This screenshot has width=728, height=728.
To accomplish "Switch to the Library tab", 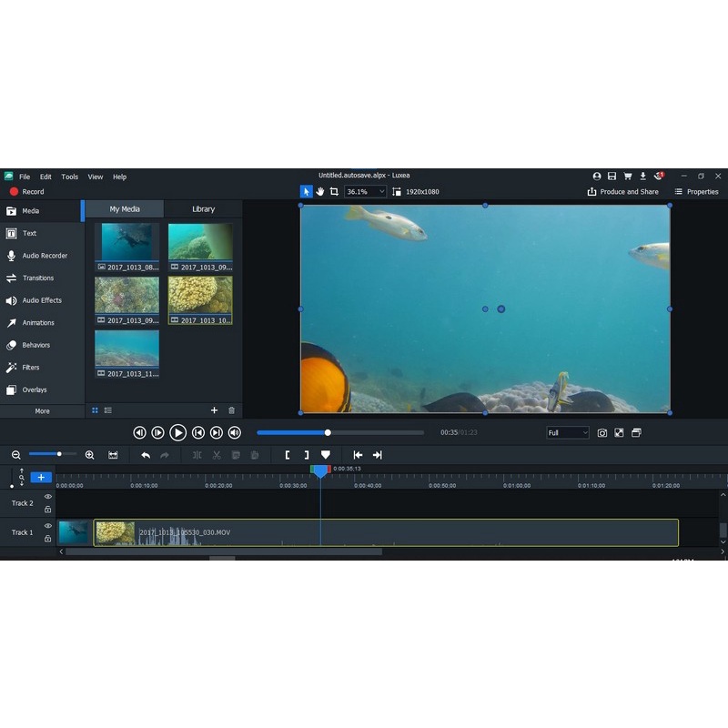I will point(203,209).
